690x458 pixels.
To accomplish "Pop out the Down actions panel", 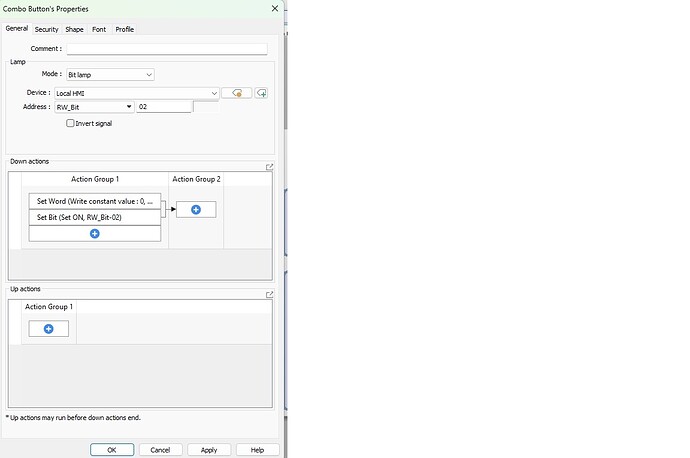I will point(269,167).
